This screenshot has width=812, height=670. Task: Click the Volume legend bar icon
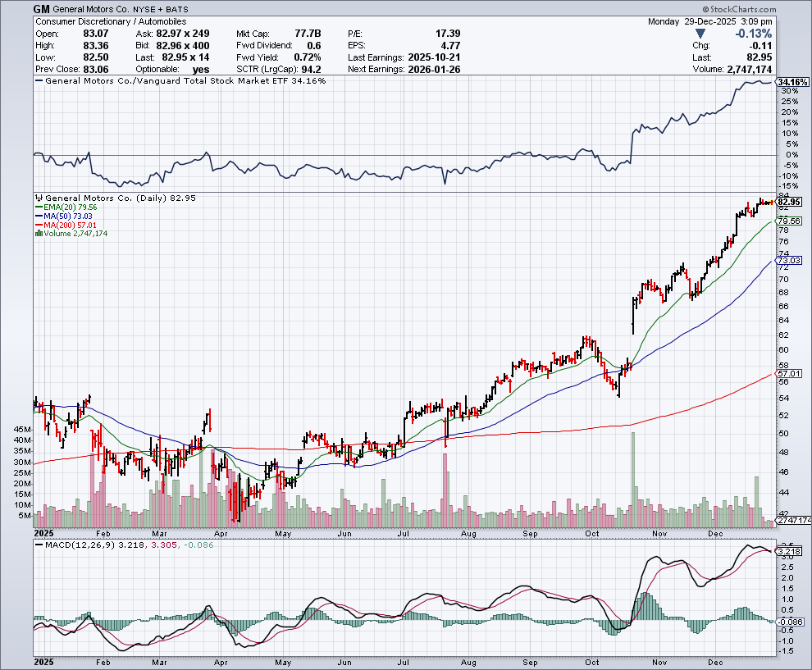38,234
